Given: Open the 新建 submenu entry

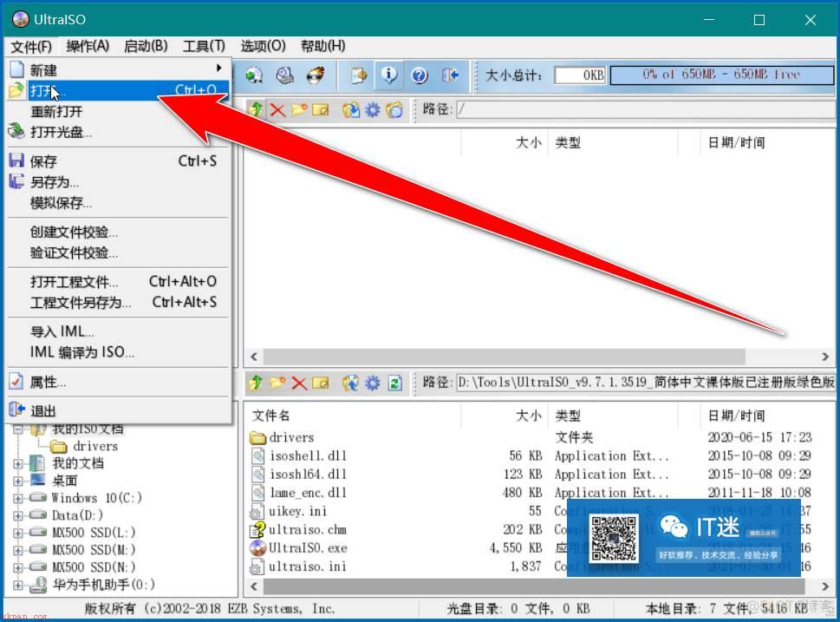Looking at the screenshot, I should coord(119,69).
